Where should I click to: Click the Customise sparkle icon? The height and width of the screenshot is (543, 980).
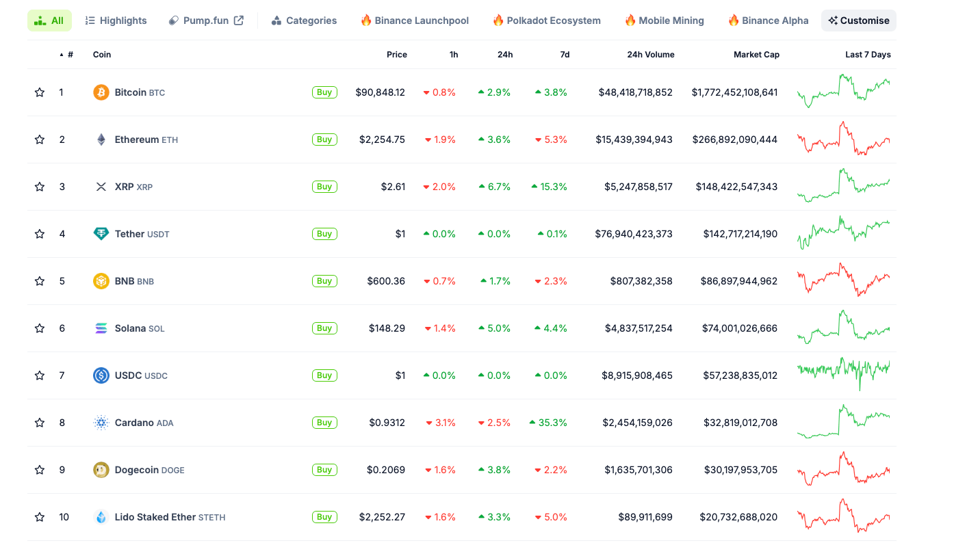(834, 20)
